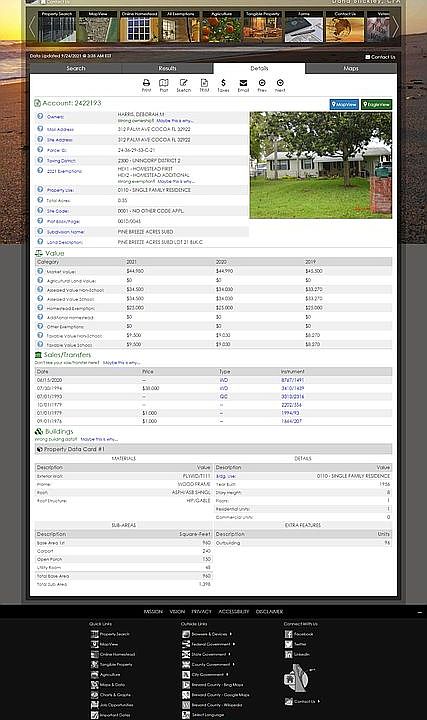Click help icon beside Taxing District
Image resolution: width=427 pixels, height=720 pixels.
click(x=40, y=160)
